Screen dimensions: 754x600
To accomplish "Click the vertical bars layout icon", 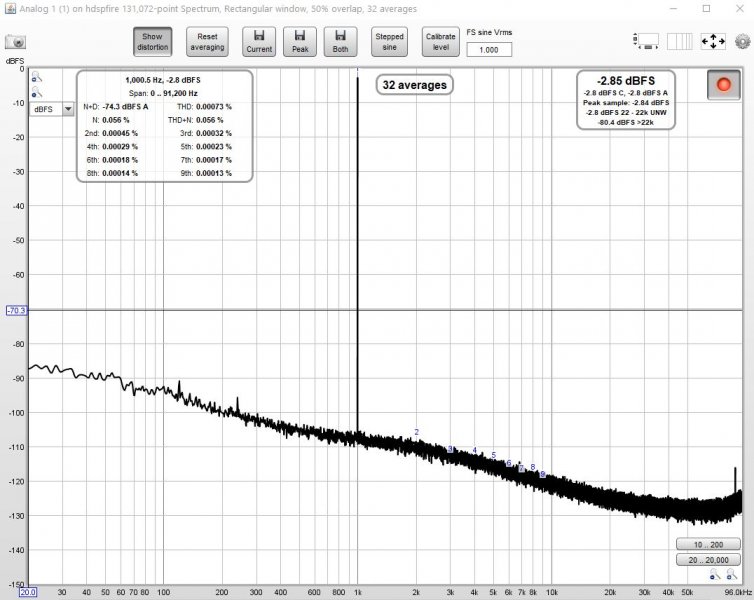I will click(x=679, y=41).
